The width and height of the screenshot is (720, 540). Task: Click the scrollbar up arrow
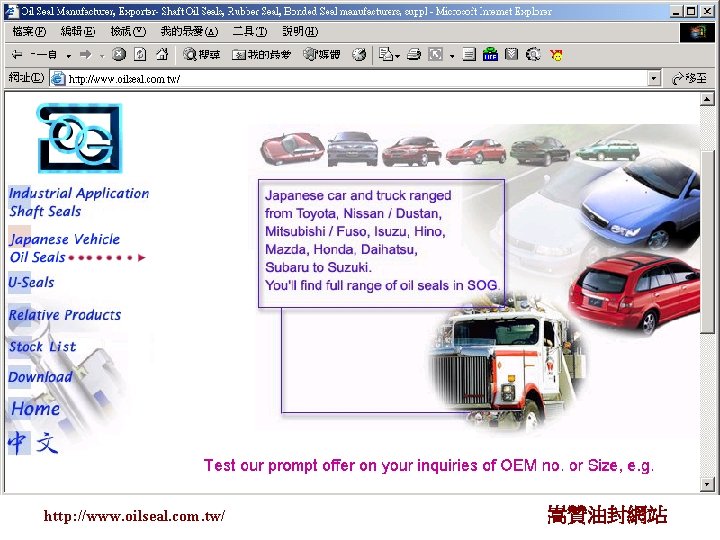(707, 99)
